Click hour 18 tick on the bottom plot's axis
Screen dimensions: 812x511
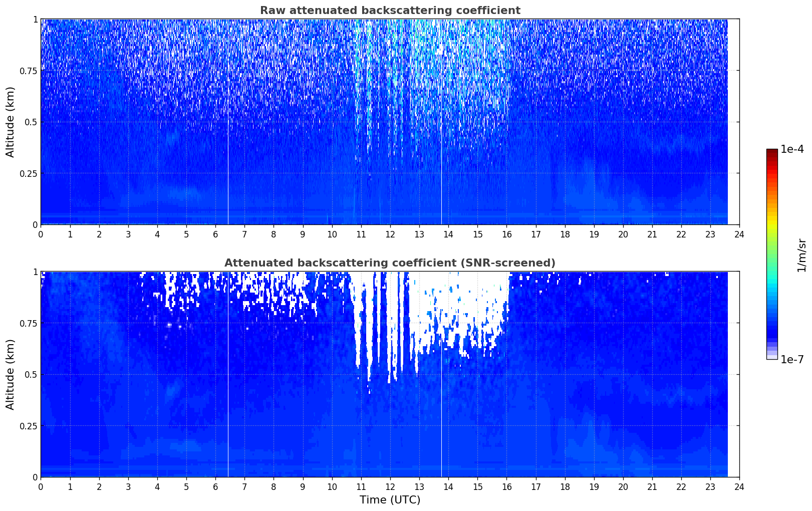click(x=565, y=486)
